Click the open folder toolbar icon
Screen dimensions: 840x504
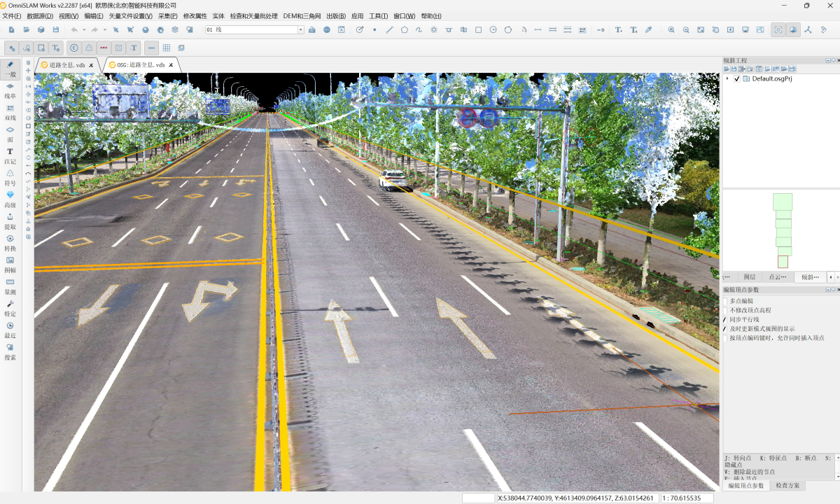27,30
